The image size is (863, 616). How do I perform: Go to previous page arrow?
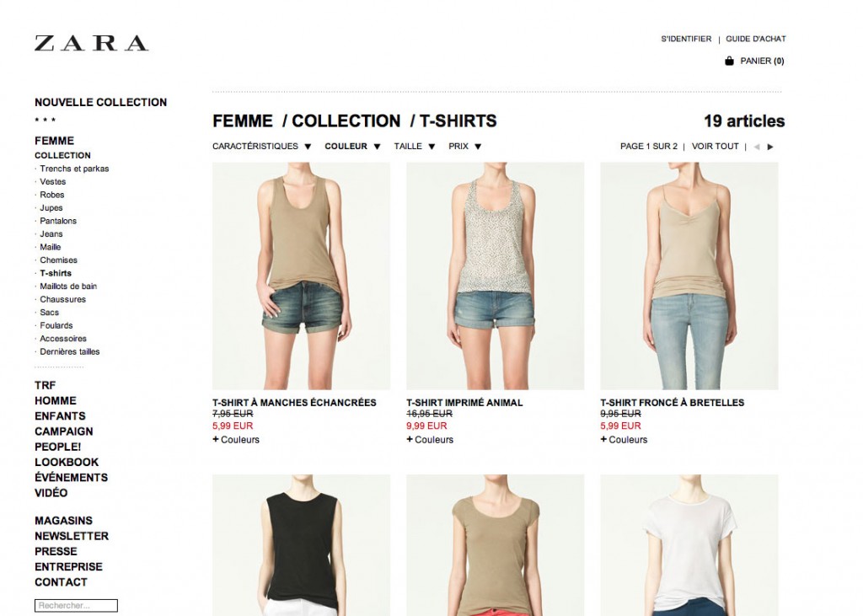click(757, 147)
